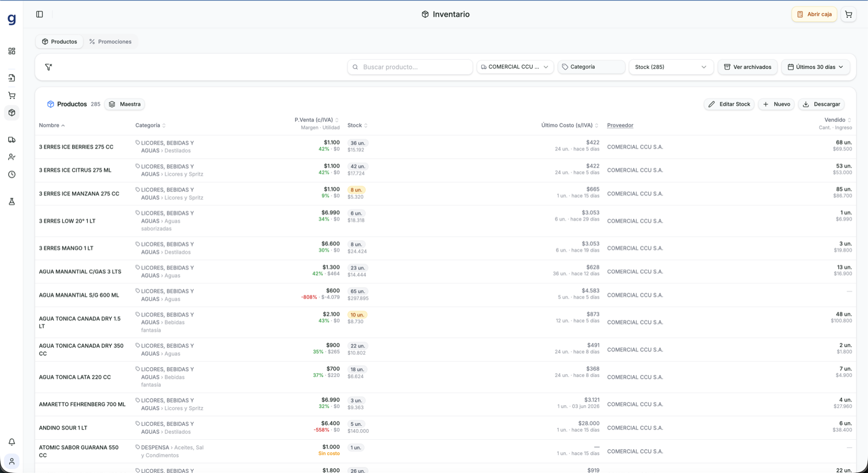868x473 pixels.
Task: Click the yellow 10 un. stock badge
Action: pos(357,315)
